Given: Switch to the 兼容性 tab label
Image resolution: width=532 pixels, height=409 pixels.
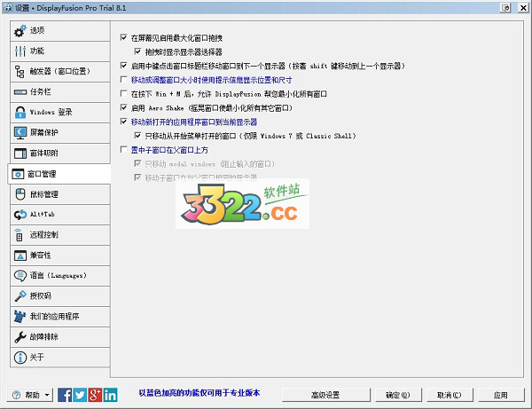Looking at the screenshot, I should [41, 255].
